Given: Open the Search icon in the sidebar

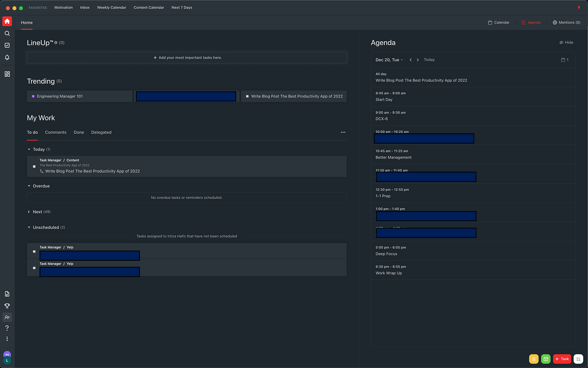Looking at the screenshot, I should point(7,33).
